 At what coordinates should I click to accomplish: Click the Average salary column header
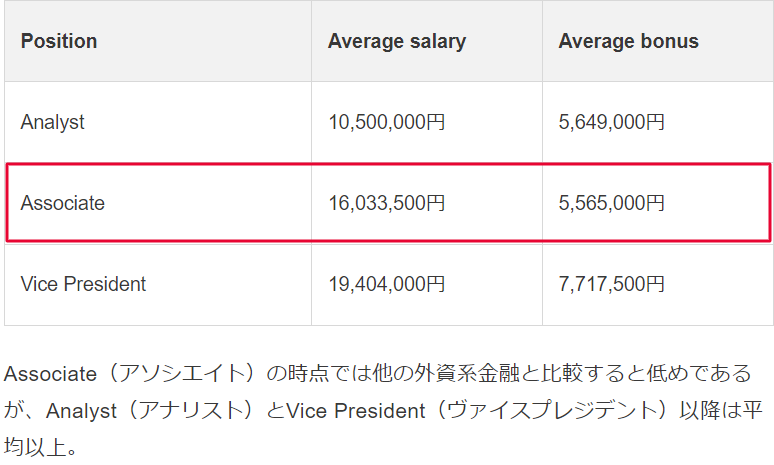tap(427, 41)
